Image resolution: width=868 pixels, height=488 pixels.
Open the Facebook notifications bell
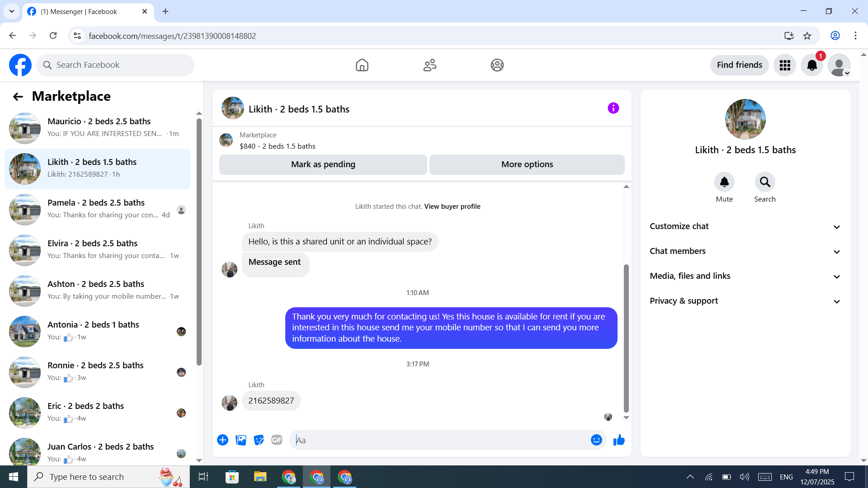pos(812,65)
